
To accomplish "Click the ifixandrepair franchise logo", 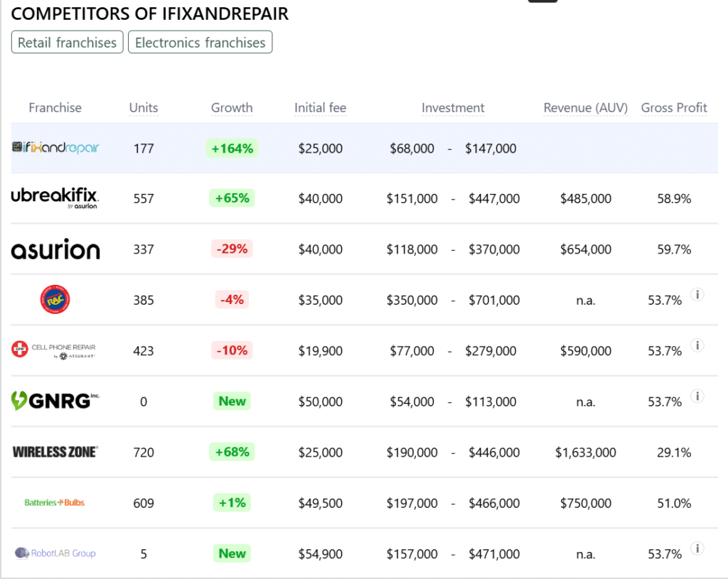I will tap(55, 148).
